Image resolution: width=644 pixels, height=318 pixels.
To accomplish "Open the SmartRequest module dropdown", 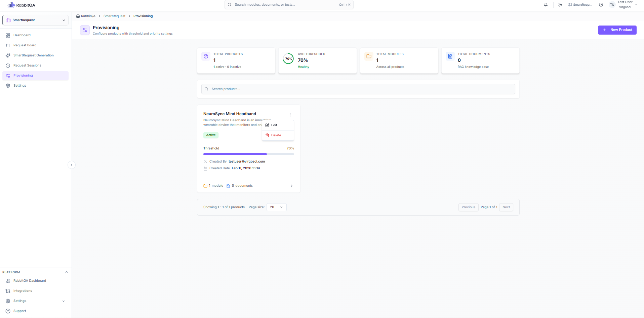I will pyautogui.click(x=35, y=20).
